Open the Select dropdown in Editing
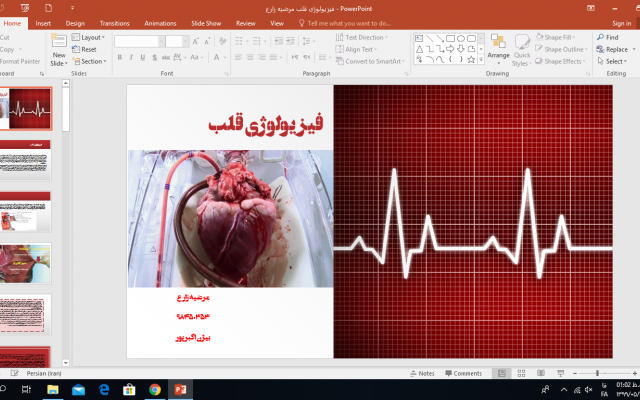 click(612, 61)
